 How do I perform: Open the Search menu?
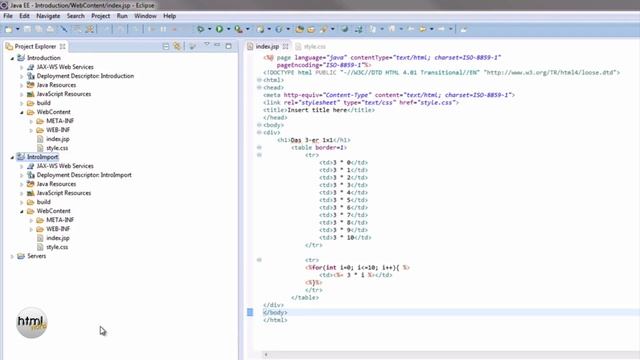pos(76,16)
